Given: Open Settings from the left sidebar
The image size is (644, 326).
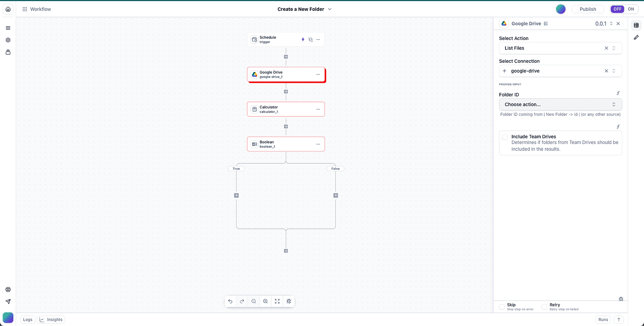Looking at the screenshot, I should pos(8,40).
